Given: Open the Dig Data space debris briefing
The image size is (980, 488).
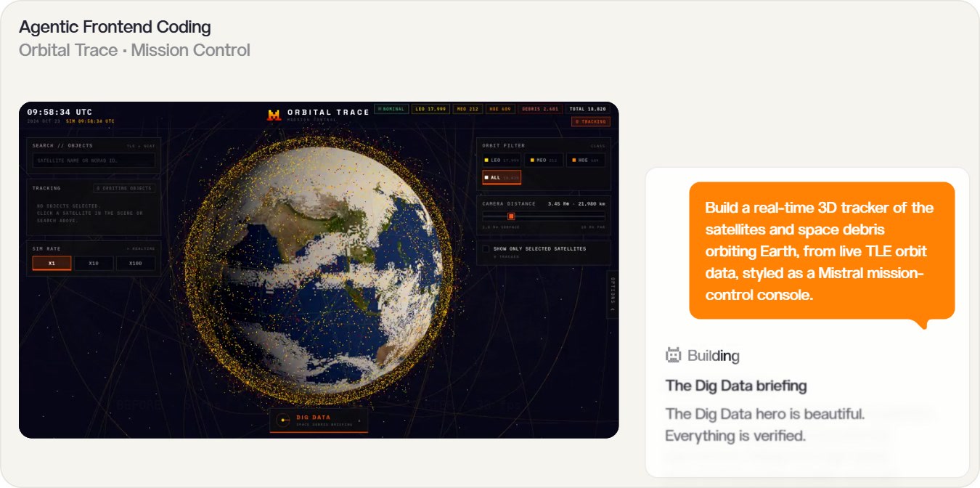Looking at the screenshot, I should pos(319,420).
